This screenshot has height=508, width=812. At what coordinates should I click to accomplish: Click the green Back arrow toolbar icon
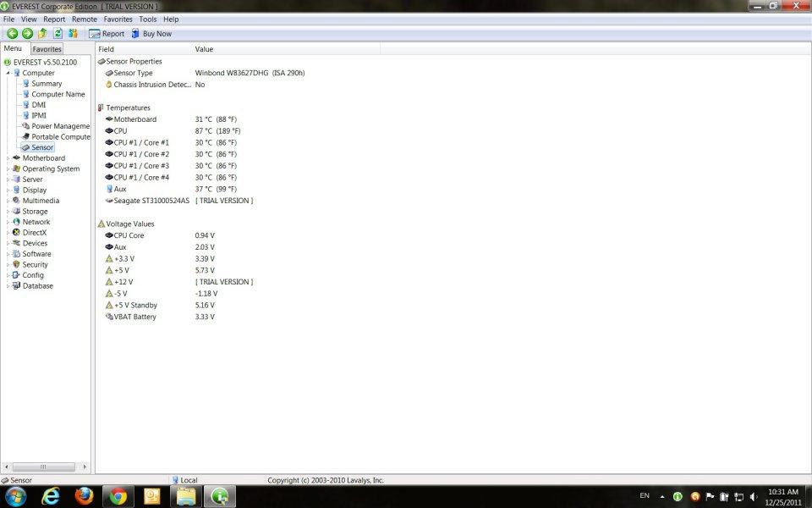coord(13,34)
